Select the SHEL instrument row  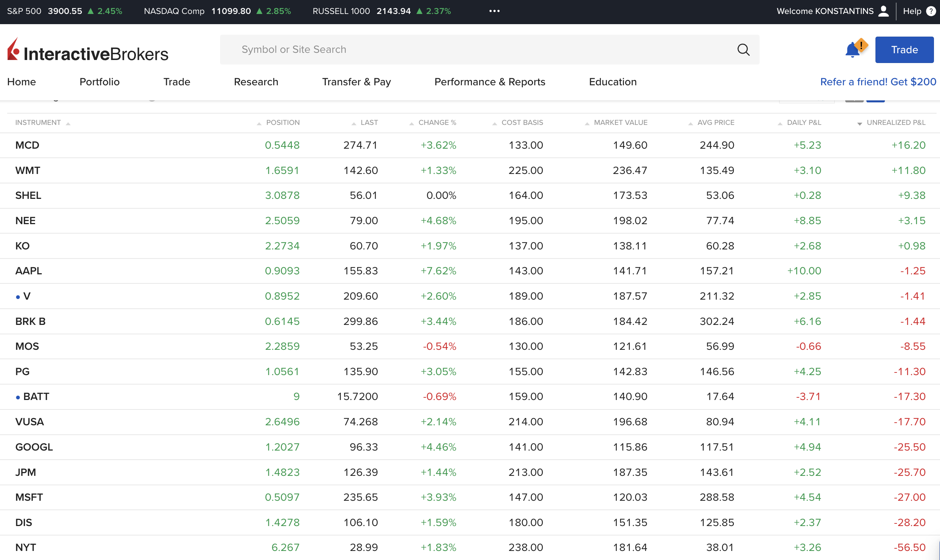470,195
